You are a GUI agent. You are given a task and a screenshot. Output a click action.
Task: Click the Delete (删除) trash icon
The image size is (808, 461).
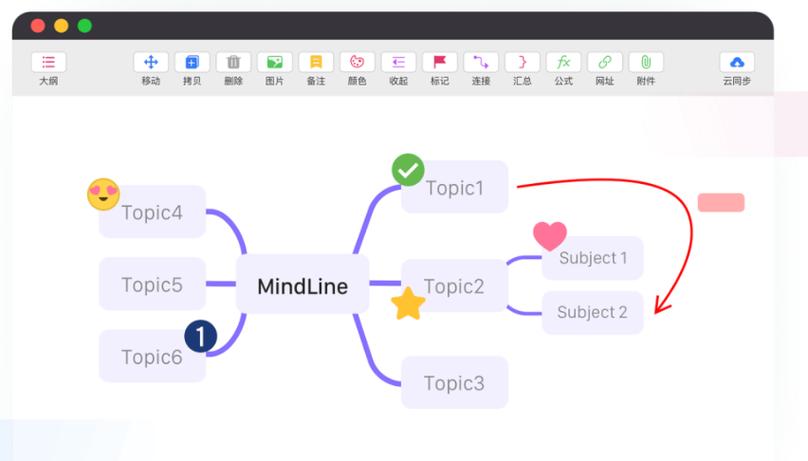233,62
